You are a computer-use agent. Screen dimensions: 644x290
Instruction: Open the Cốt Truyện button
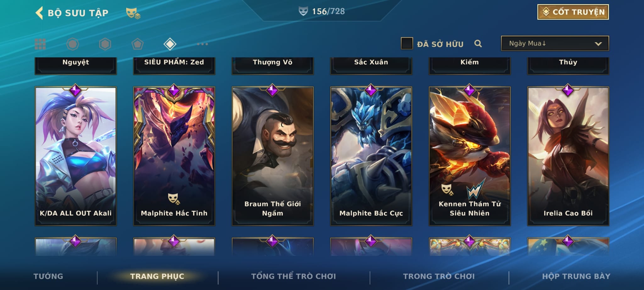[573, 12]
